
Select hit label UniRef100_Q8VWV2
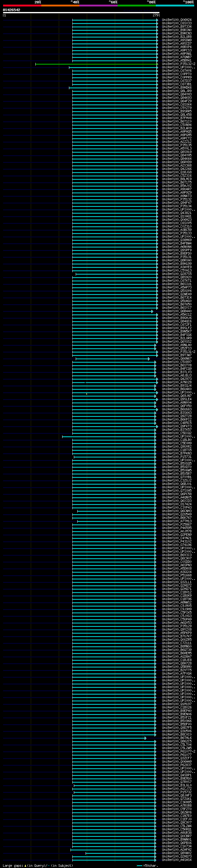click(x=176, y=853)
